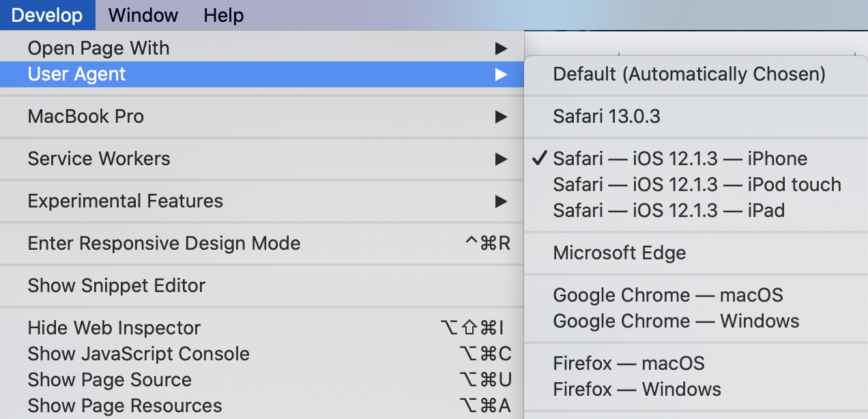Select Safari iOS 12.1.3 iPad agent
Viewport: 868px width, 419px height.
[696, 211]
